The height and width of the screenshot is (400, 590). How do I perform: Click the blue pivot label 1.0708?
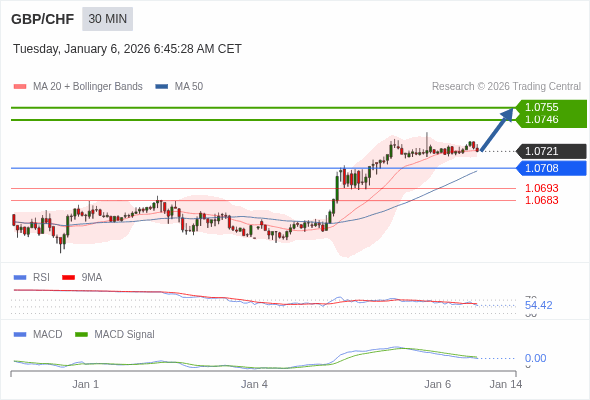coord(551,168)
